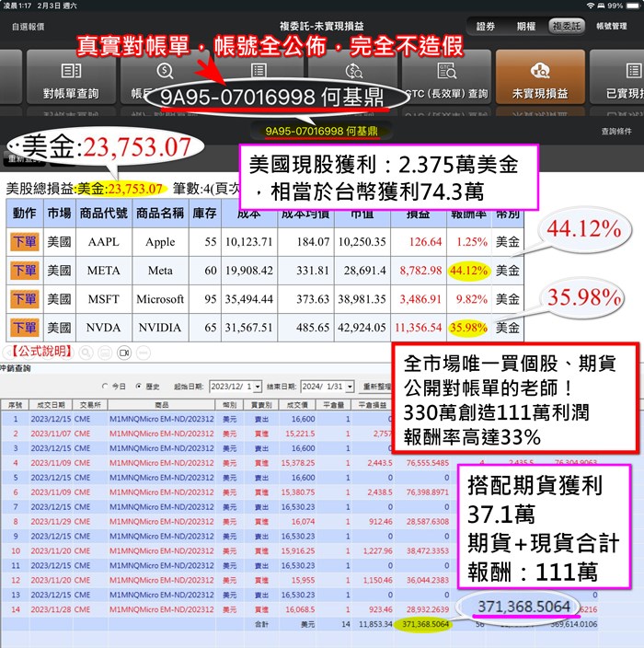Image resolution: width=644 pixels, height=648 pixels.
Task: Select the 歷史 radio button
Action: pyautogui.click(x=139, y=387)
